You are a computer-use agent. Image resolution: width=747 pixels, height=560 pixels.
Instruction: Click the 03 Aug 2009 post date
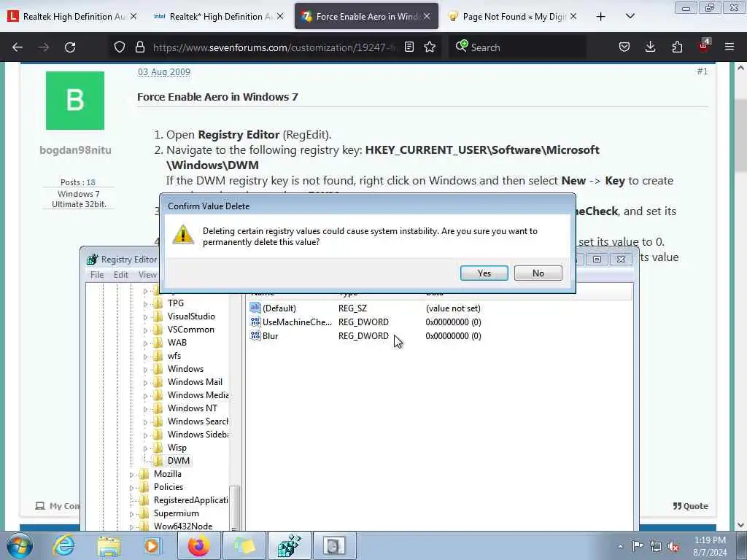coord(164,72)
